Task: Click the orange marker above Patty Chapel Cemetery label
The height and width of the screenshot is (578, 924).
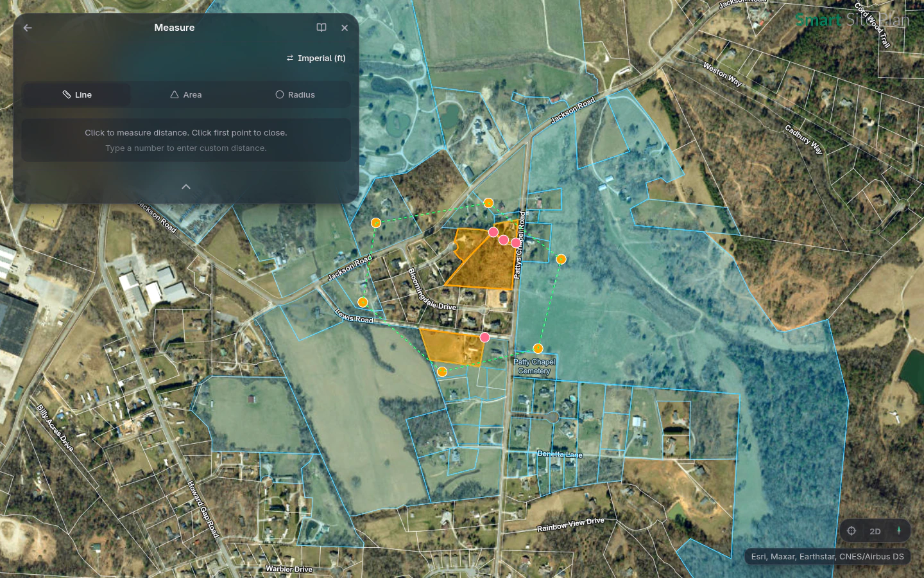Action: 538,349
